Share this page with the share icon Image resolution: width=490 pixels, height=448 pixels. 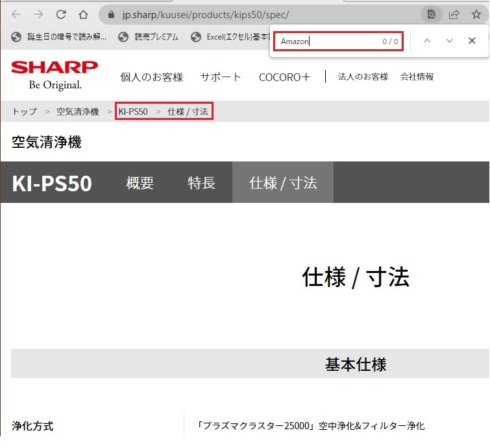pyautogui.click(x=454, y=14)
